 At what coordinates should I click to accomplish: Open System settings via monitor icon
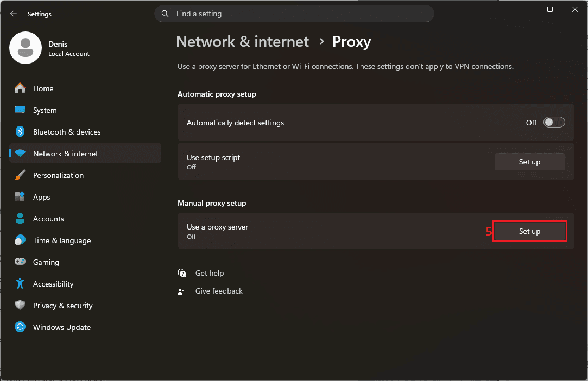(20, 110)
